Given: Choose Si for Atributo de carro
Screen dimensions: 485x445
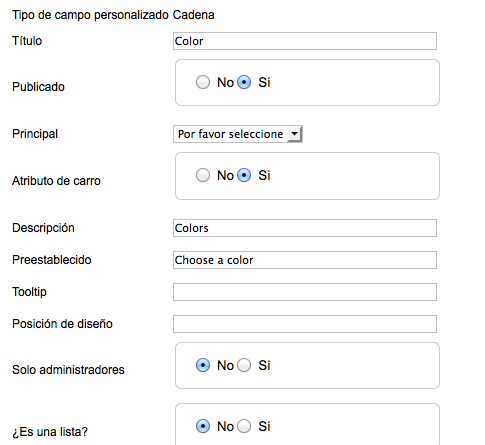Looking at the screenshot, I should pos(244,175).
